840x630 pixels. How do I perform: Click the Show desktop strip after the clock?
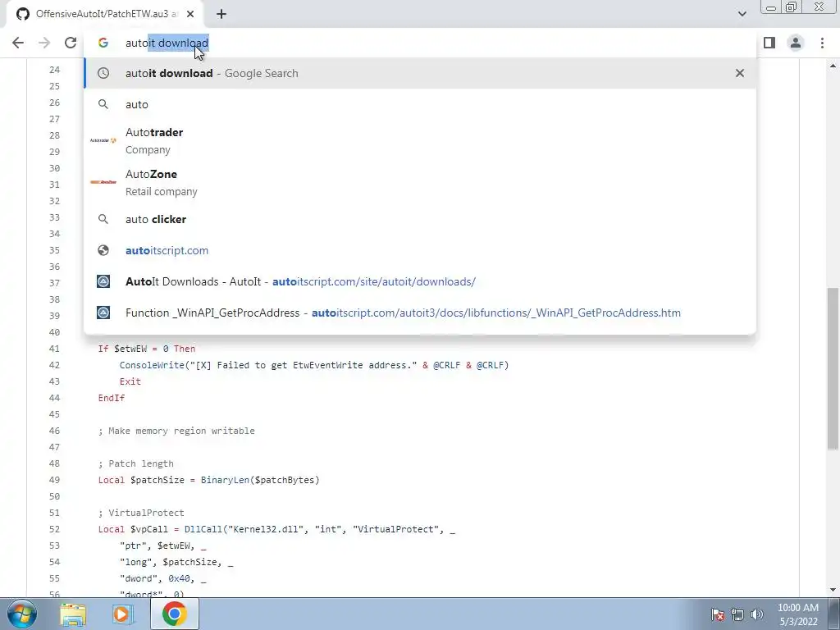pyautogui.click(x=834, y=614)
